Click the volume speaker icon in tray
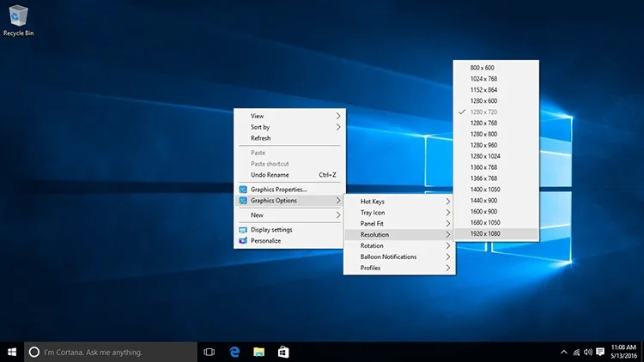 (587, 352)
